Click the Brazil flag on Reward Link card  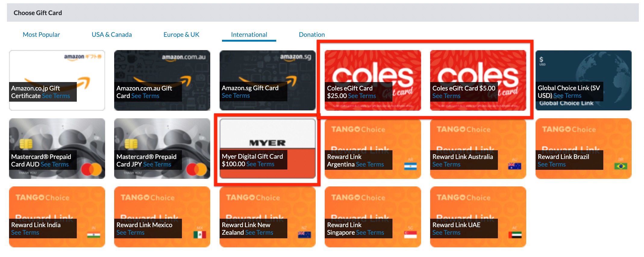click(x=621, y=166)
